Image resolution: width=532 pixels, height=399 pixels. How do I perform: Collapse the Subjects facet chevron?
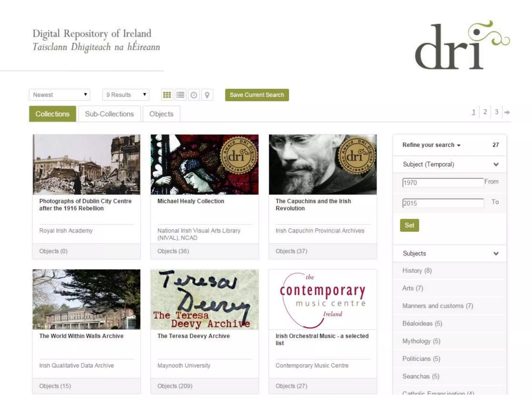496,254
